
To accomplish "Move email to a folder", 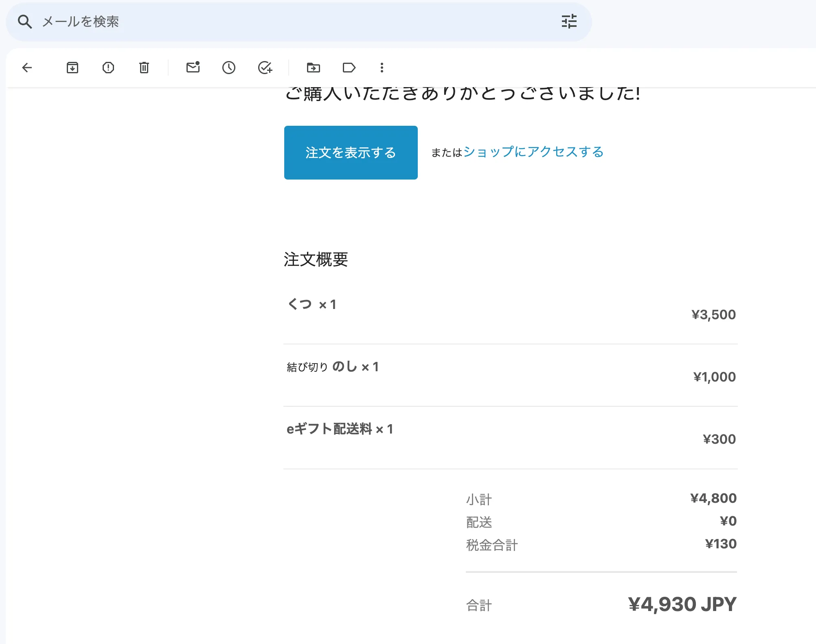I will (314, 68).
